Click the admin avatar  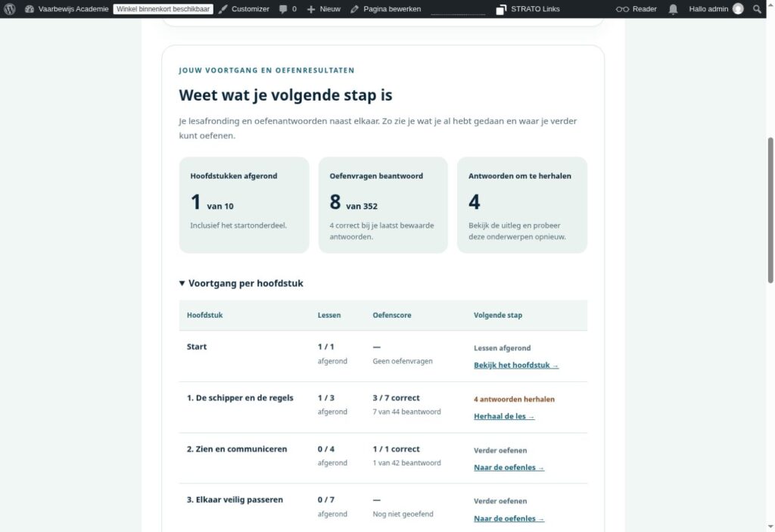pyautogui.click(x=738, y=9)
